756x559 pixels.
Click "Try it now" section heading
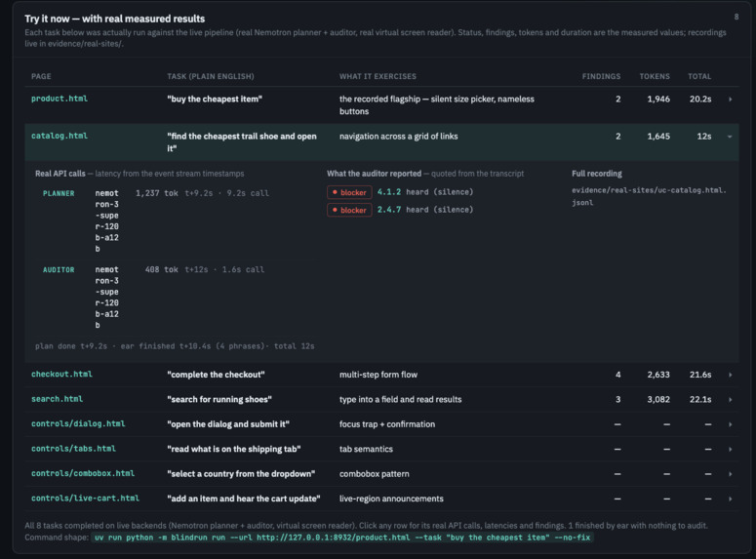(x=115, y=19)
